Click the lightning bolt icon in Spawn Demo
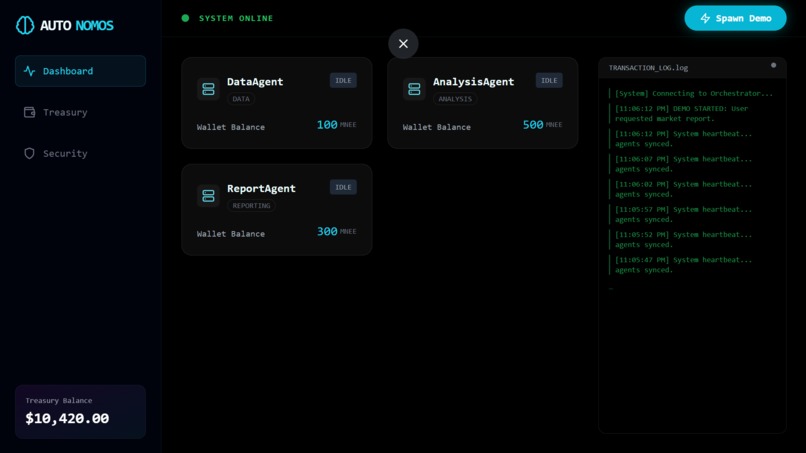This screenshot has height=453, width=806. tap(705, 18)
